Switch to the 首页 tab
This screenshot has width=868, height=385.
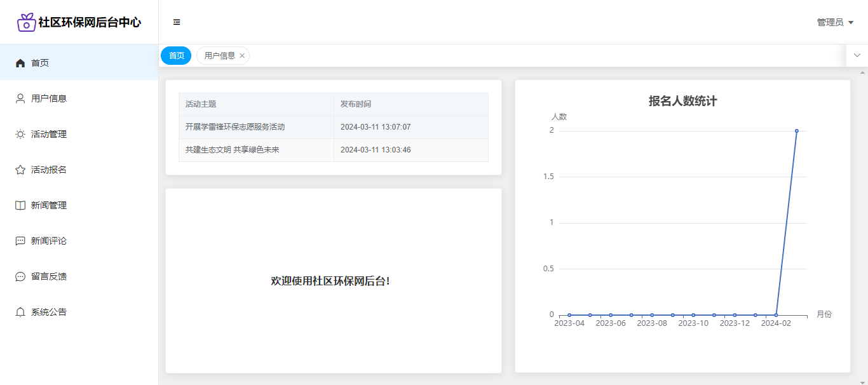(x=176, y=56)
